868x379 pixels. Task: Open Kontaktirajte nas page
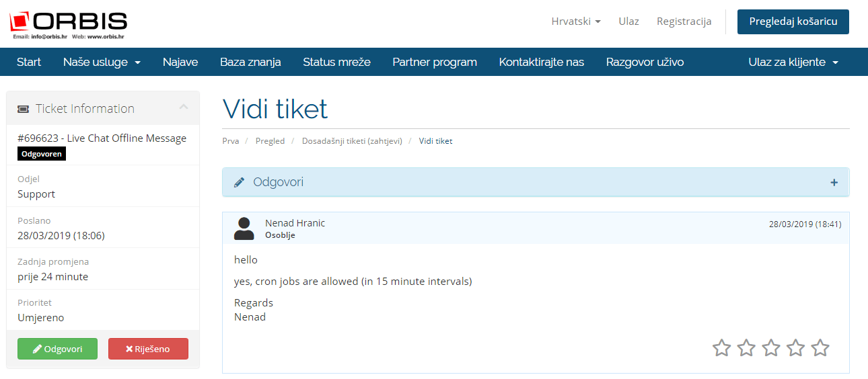point(542,62)
